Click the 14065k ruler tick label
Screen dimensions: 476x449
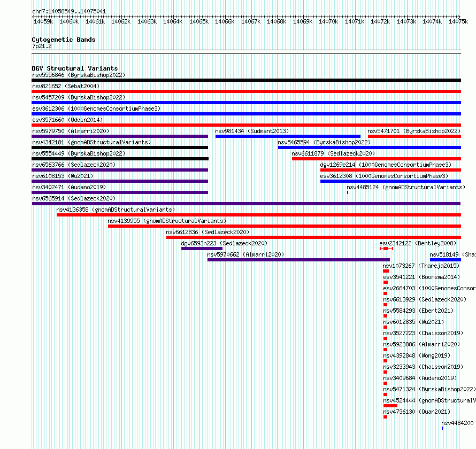199,21
